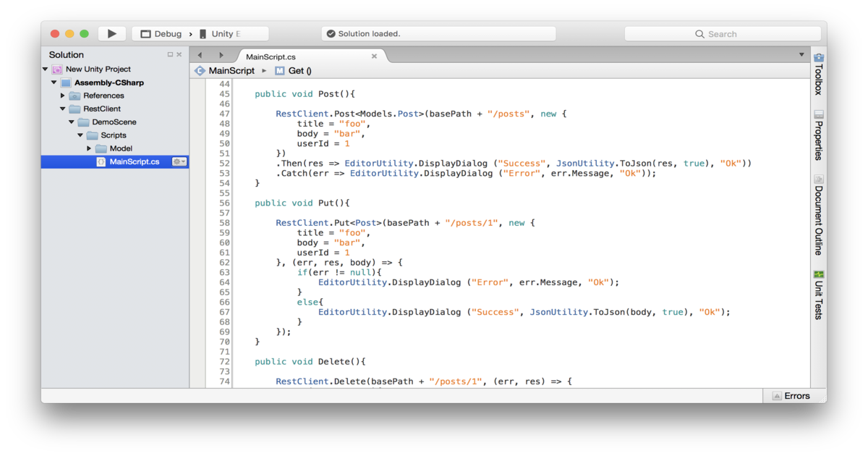Open the document switcher arrow on the tab strip
Viewport: 868px width, 456px height.
coord(801,55)
